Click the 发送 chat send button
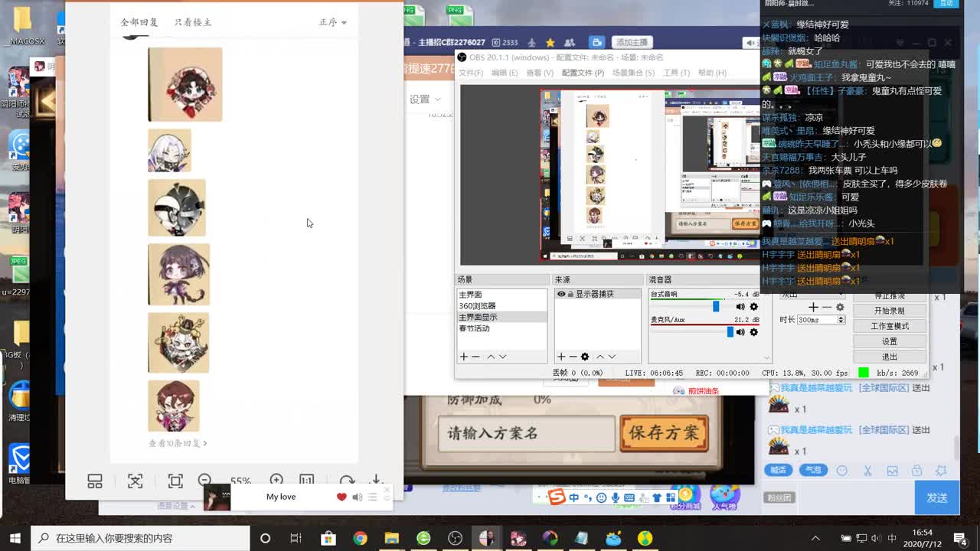The width and height of the screenshot is (980, 551). (937, 497)
